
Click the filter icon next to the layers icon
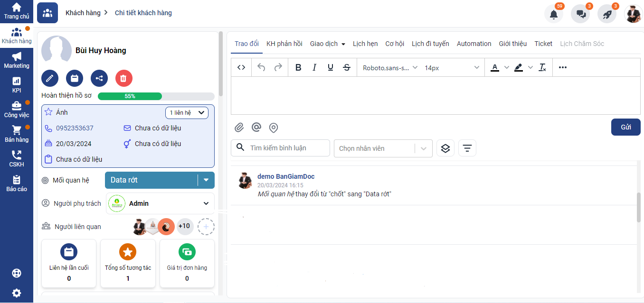(467, 148)
